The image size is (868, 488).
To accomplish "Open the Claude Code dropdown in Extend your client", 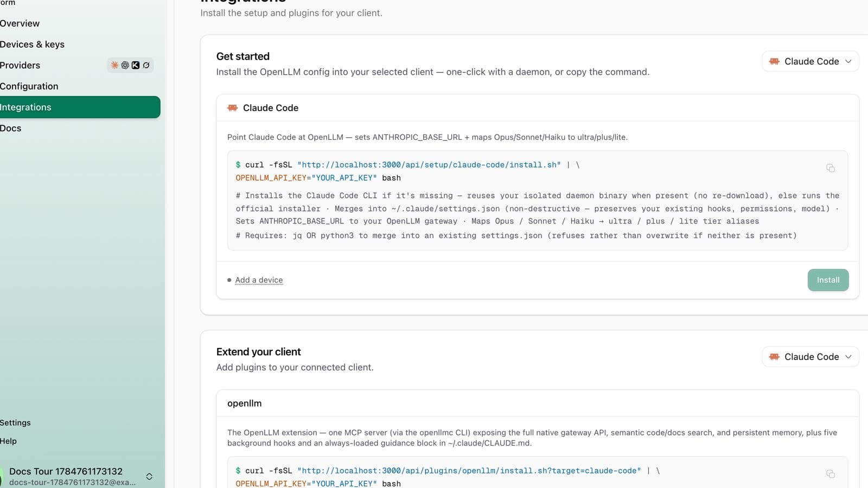I will 810,357.
